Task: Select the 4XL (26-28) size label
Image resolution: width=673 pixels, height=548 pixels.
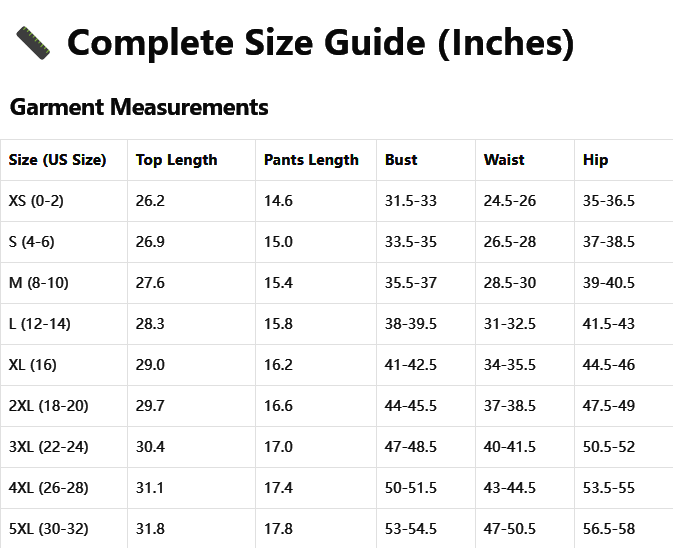Action: [49, 487]
